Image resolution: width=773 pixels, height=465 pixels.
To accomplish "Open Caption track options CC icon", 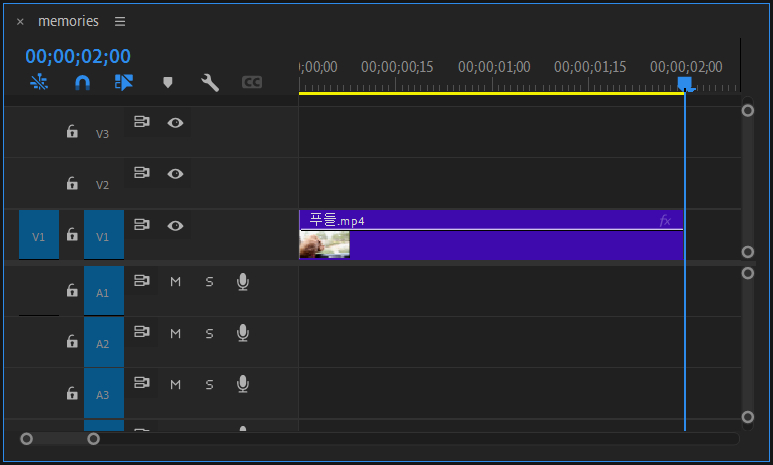I will tap(252, 82).
